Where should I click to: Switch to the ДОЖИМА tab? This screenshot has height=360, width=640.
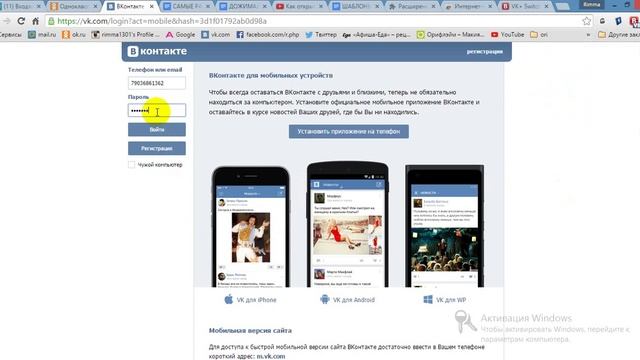pos(243,7)
